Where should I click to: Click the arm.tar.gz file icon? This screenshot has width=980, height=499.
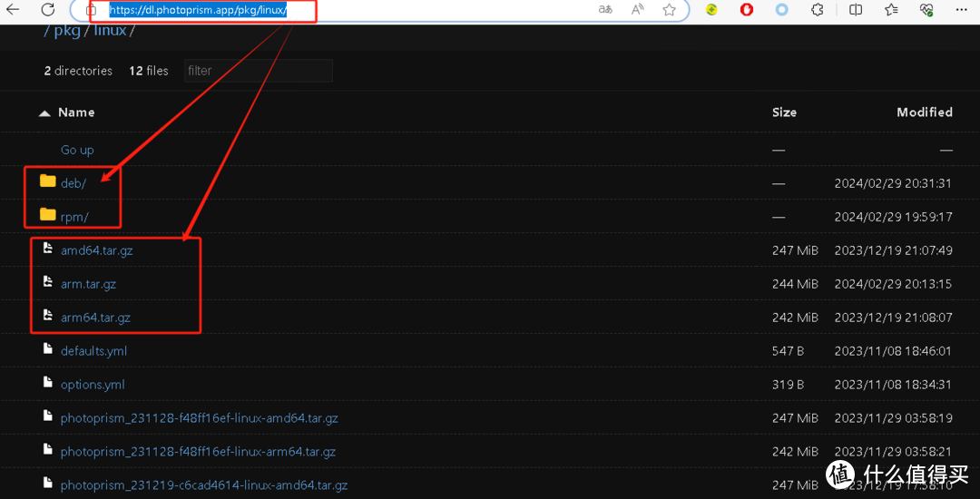(47, 282)
